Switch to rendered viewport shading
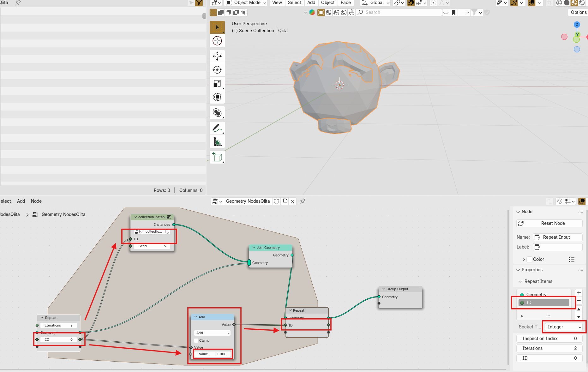588x372 pixels. [582, 3]
